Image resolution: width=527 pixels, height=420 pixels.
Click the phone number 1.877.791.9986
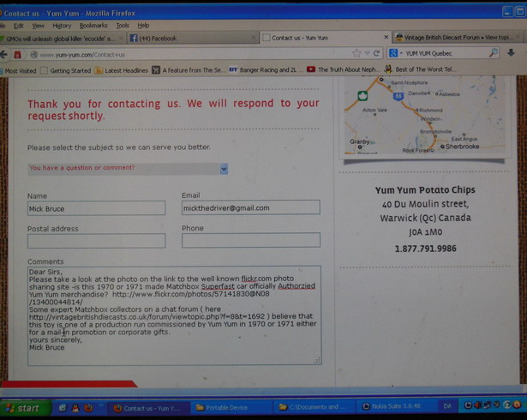[x=426, y=249]
